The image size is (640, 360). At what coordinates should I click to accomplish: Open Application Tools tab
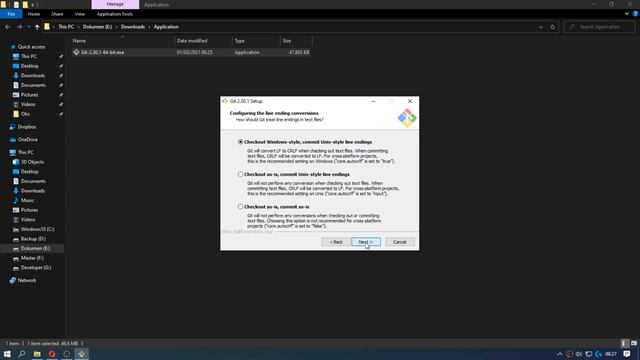point(115,14)
